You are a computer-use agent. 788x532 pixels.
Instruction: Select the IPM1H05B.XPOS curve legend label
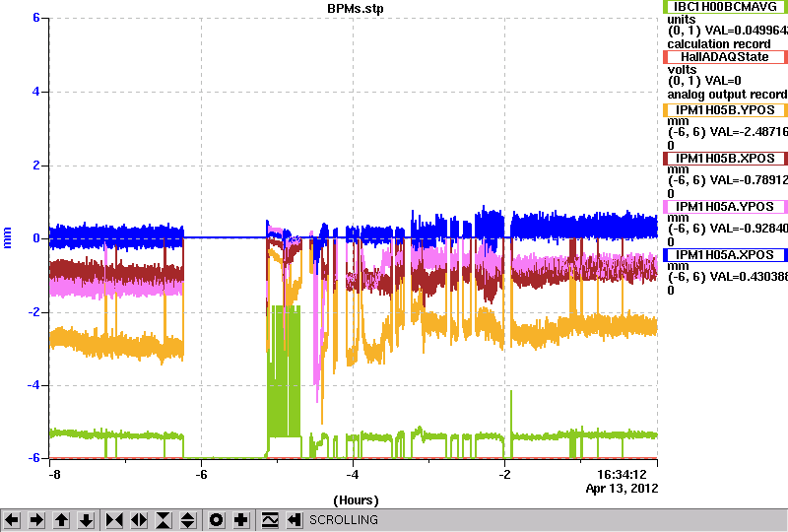click(725, 159)
